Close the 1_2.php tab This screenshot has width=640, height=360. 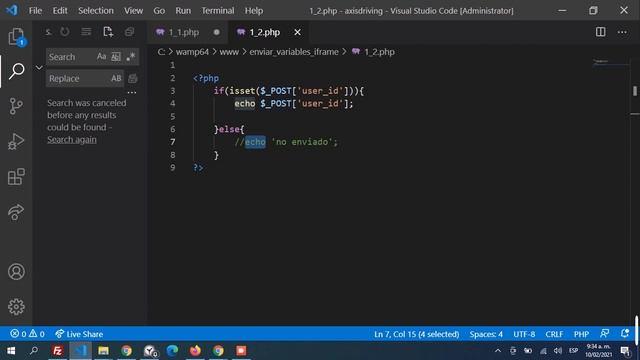[298, 32]
